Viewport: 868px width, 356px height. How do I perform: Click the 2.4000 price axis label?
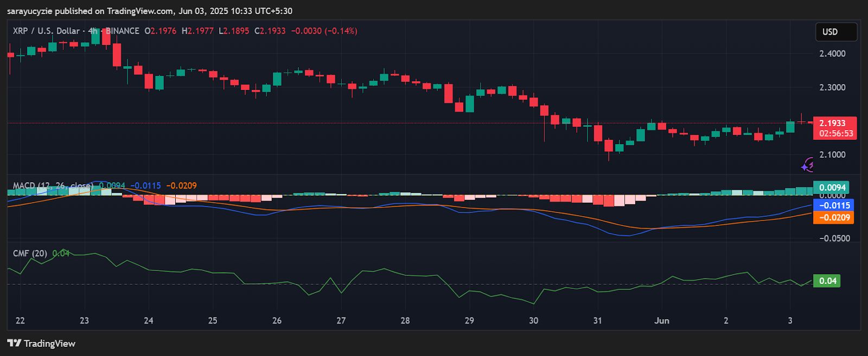[x=832, y=54]
